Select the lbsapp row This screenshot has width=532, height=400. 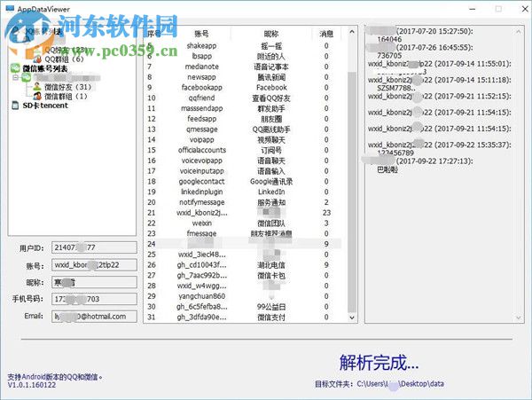243,56
